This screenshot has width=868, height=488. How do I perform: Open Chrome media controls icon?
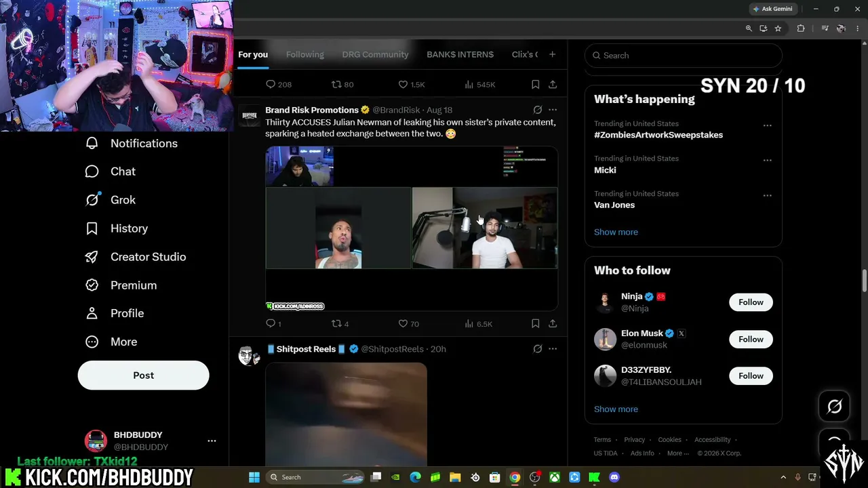click(x=825, y=28)
